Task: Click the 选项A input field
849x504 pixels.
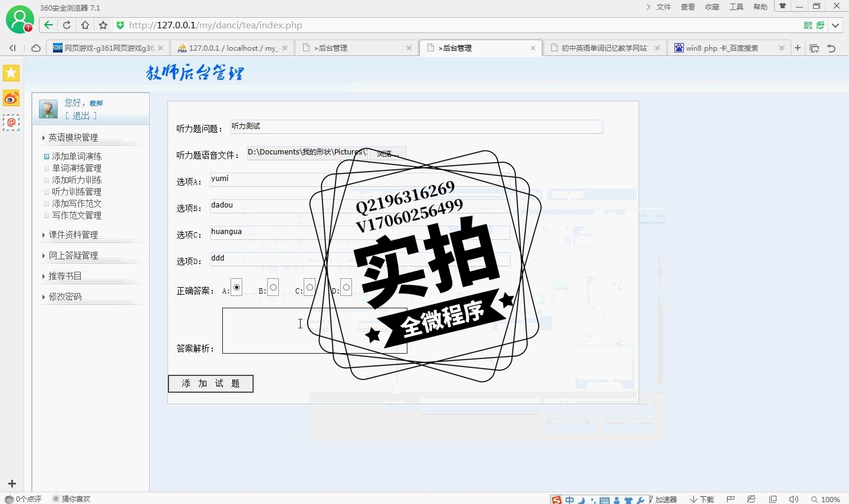Action: click(x=360, y=180)
